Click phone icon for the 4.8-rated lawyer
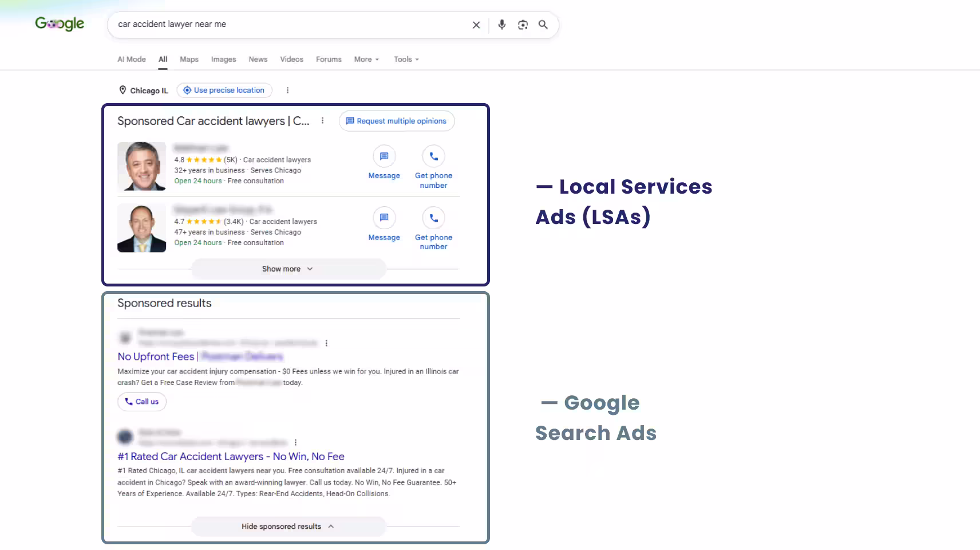Viewport: 980px width, 550px height. pos(433,156)
